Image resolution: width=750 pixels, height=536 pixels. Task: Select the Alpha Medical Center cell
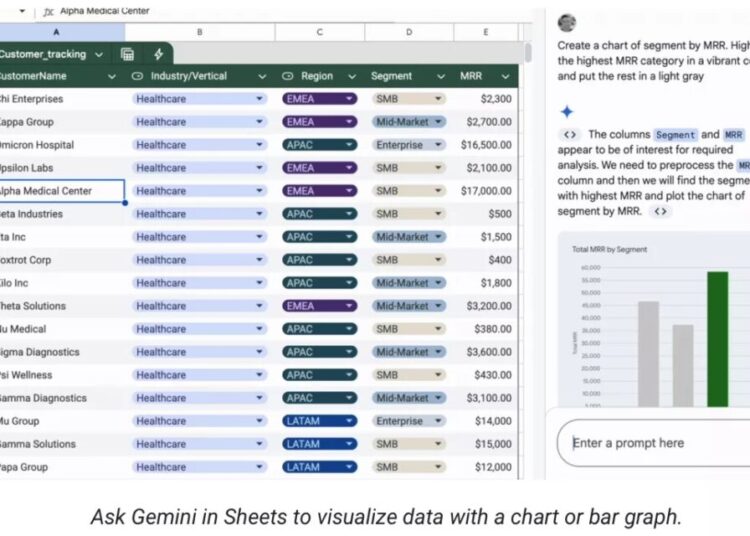(62, 191)
